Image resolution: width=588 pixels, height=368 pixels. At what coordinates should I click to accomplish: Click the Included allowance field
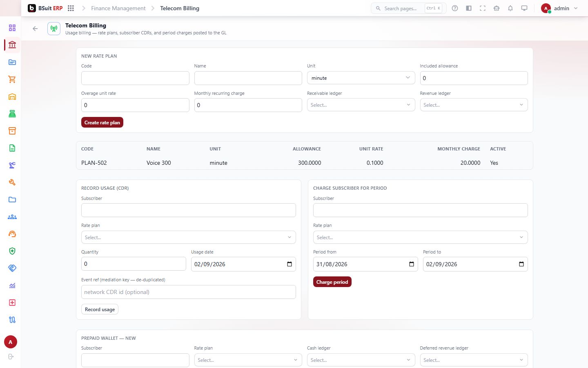474,78
